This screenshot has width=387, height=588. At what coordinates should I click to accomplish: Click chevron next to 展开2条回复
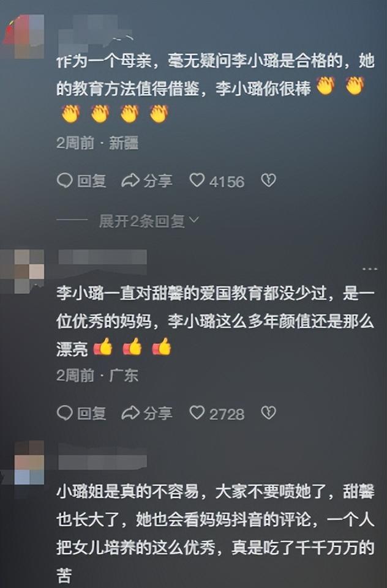click(x=193, y=220)
